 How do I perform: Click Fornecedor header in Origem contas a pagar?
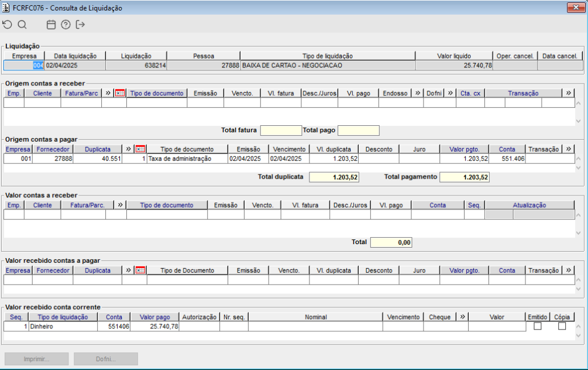tap(53, 149)
